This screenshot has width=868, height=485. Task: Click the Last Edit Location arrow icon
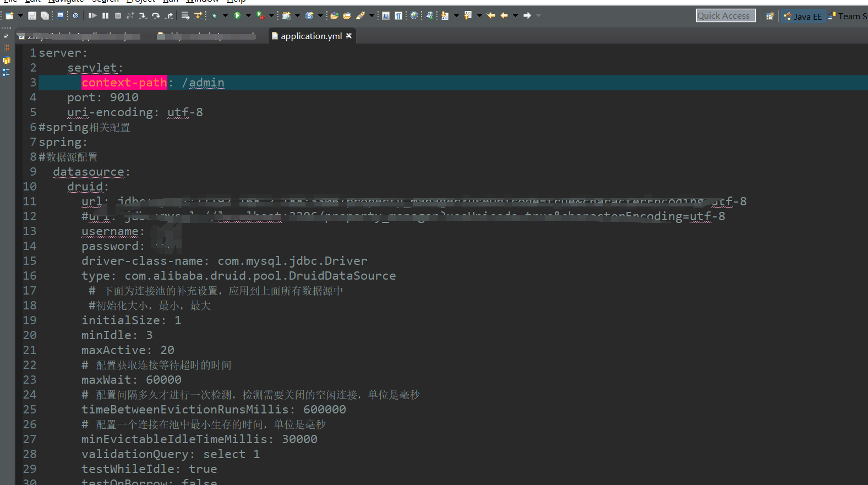coord(491,16)
